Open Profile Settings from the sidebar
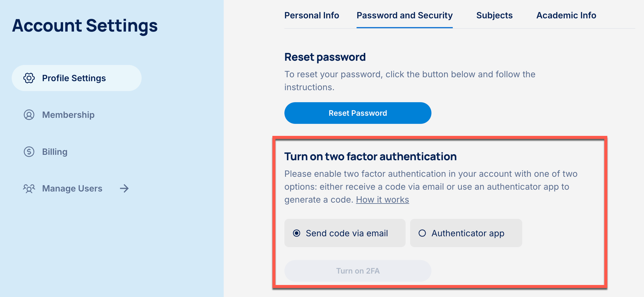Screen dimensions: 644x297 74,78
